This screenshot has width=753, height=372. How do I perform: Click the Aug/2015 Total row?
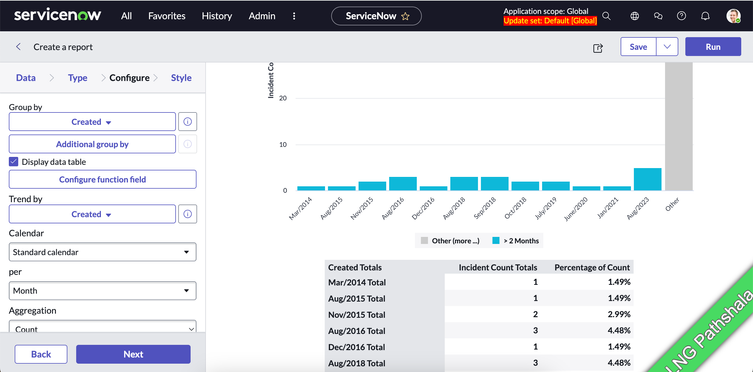tap(479, 298)
